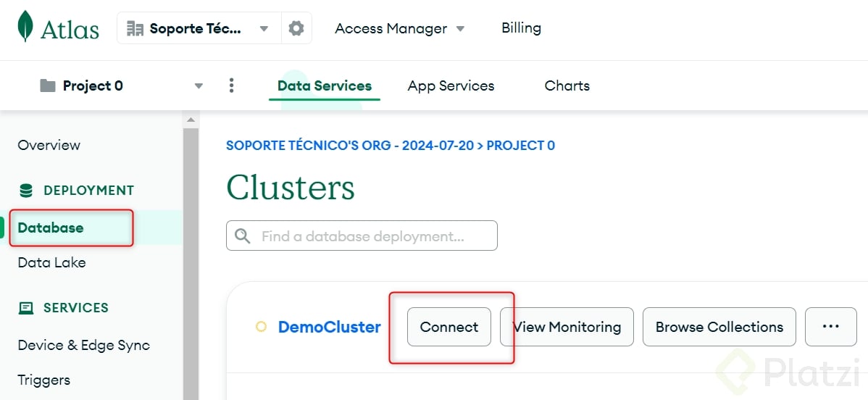Switch to the Charts tab
Screen dimensions: 868x400
click(567, 86)
